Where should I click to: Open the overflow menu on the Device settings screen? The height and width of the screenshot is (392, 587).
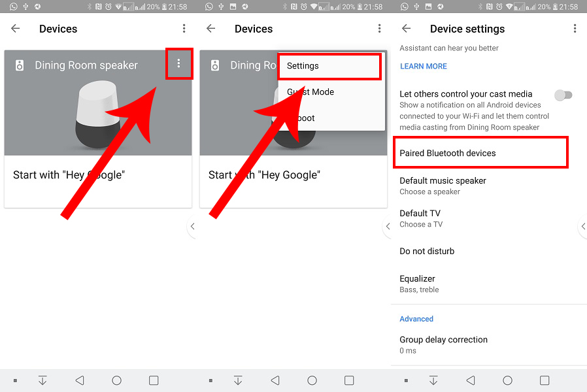tap(575, 29)
